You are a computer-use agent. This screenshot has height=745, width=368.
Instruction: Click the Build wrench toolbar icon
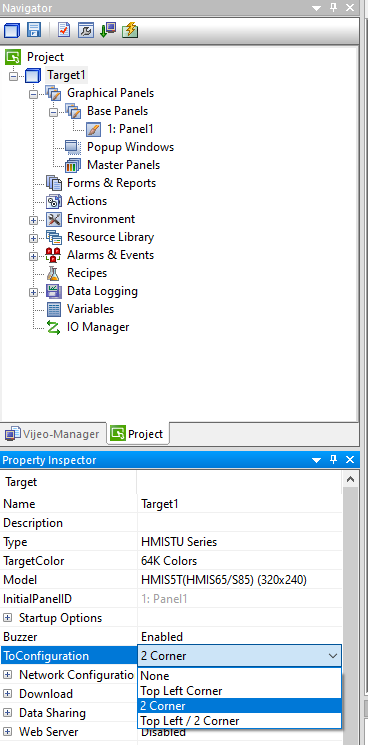click(x=86, y=30)
